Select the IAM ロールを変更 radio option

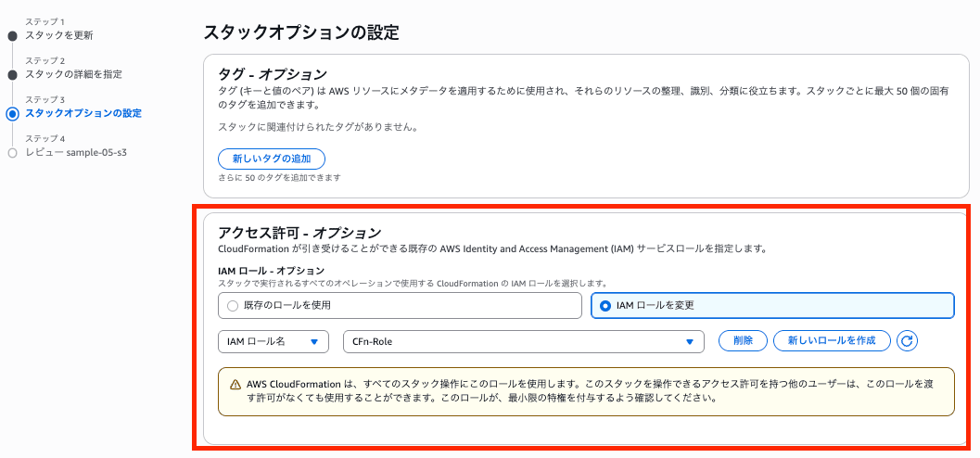pos(772,306)
